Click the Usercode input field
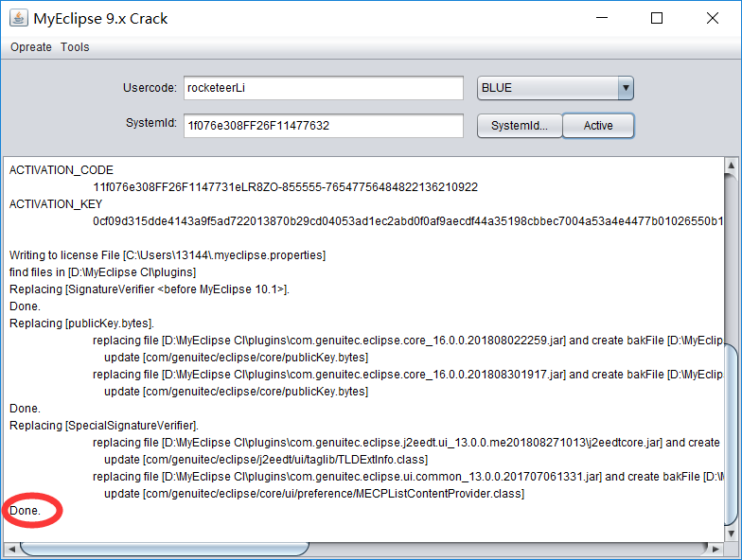742x560 pixels. pos(324,88)
